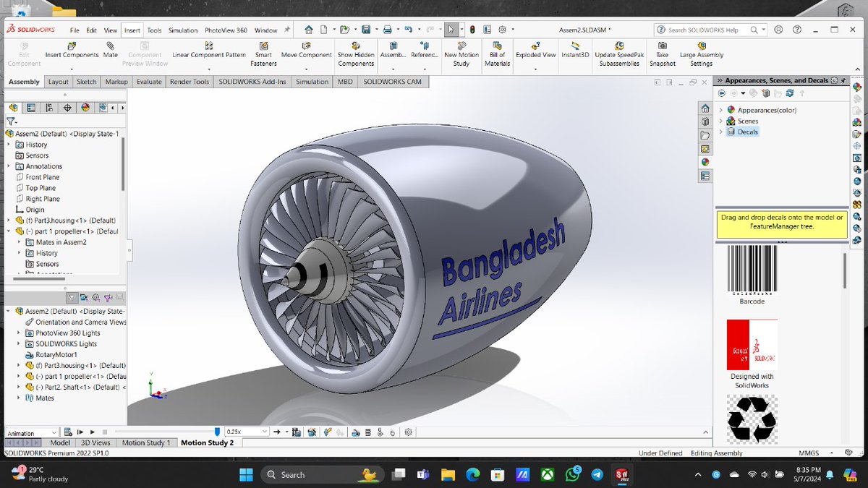Viewport: 868px width, 488px height.
Task: Expand History in FeatureManager tree
Action: (9, 145)
